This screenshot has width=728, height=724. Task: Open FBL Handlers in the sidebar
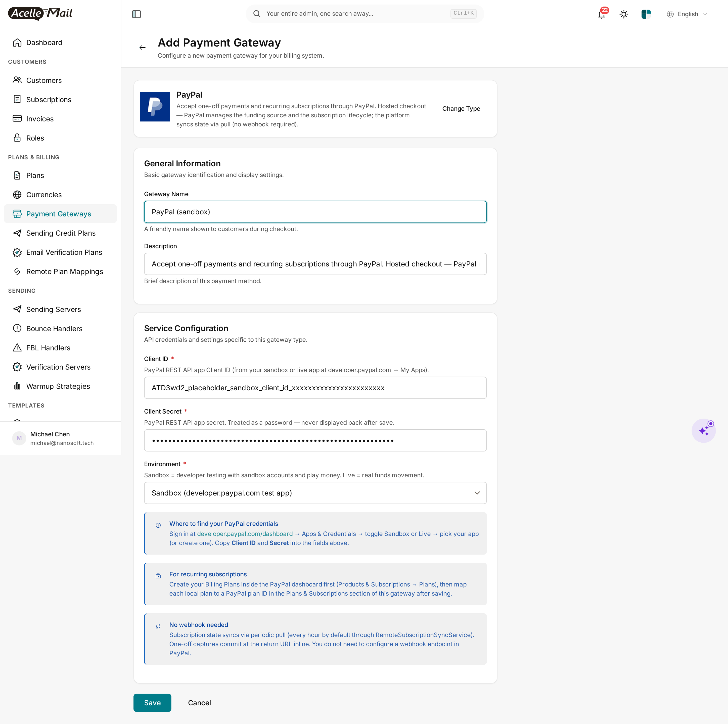(60, 348)
